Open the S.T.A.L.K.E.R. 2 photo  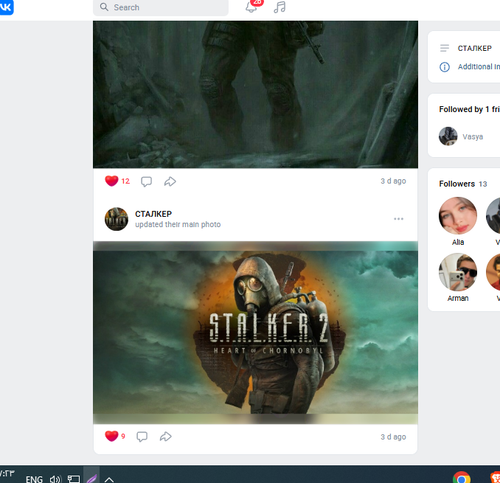[x=255, y=332]
